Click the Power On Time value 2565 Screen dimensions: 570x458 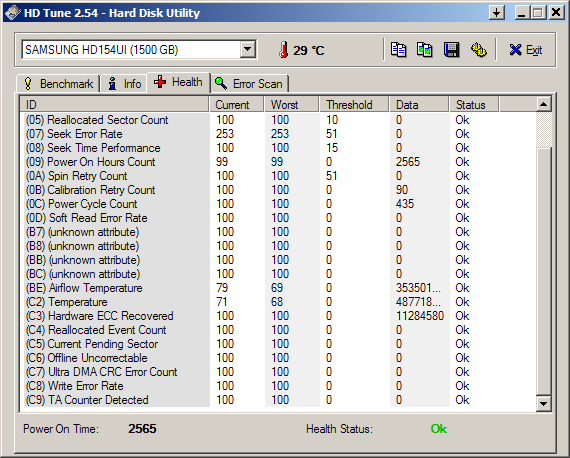tap(142, 429)
